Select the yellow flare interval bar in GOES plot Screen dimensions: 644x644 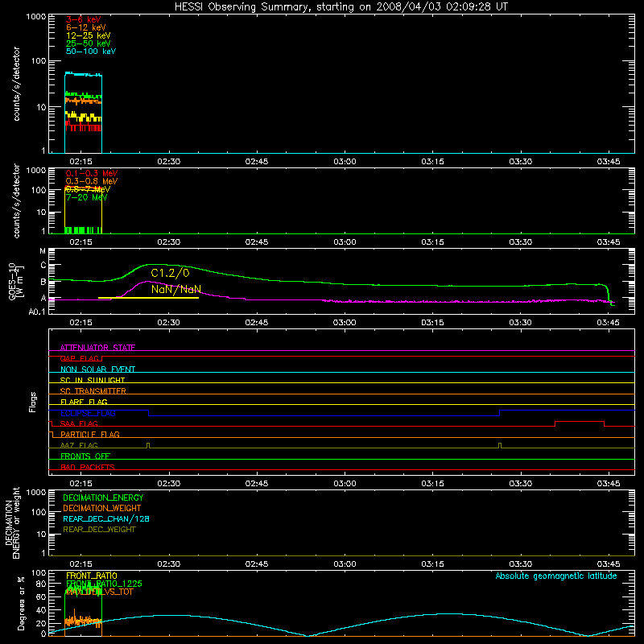[x=148, y=298]
